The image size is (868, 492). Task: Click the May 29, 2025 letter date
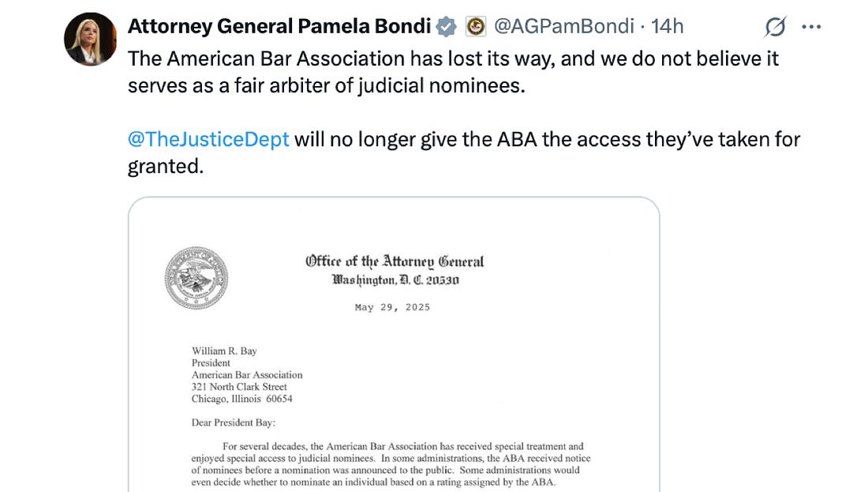[x=392, y=307]
